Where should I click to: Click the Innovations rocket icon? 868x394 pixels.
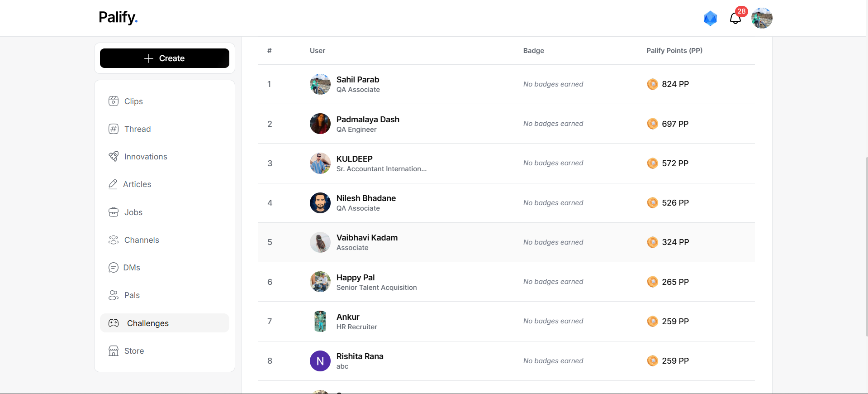pyautogui.click(x=114, y=157)
